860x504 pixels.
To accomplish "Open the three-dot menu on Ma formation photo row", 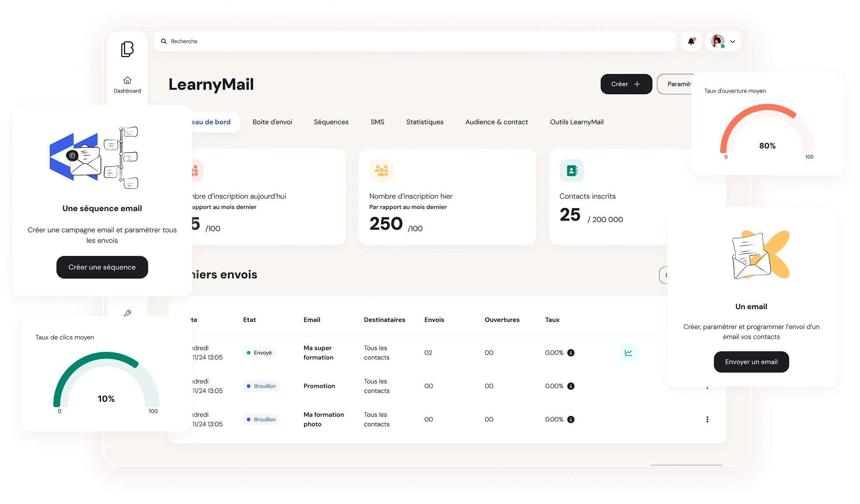I will (708, 419).
